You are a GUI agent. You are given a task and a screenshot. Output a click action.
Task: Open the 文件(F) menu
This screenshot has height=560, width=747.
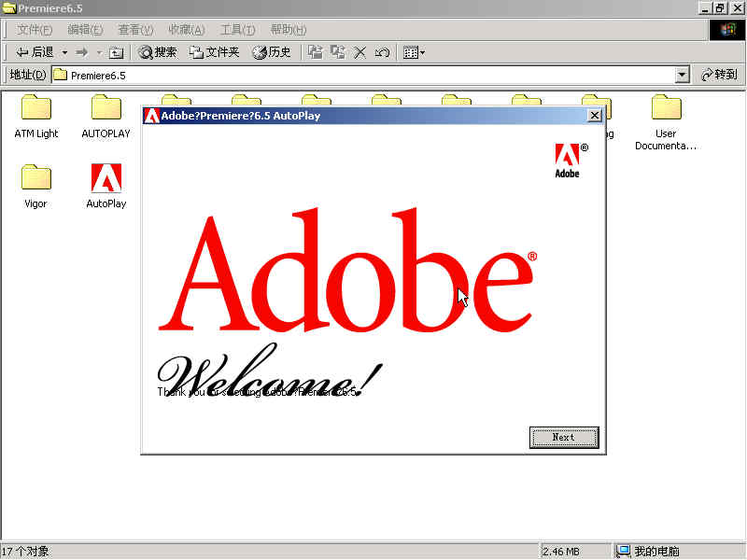click(35, 30)
